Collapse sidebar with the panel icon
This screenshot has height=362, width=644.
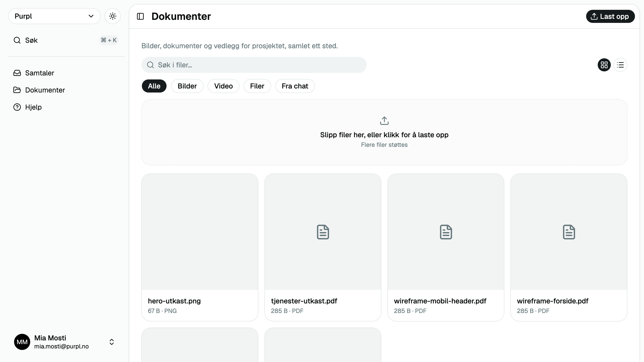point(140,16)
